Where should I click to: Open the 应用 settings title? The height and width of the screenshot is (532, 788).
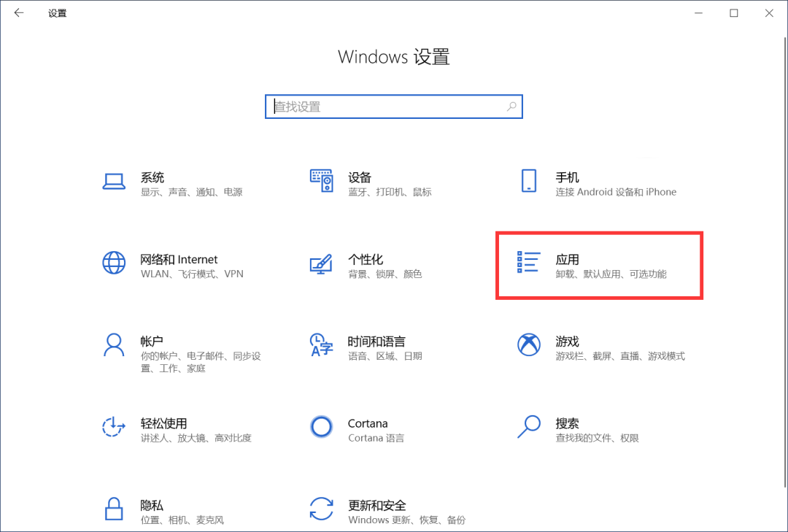tap(568, 260)
